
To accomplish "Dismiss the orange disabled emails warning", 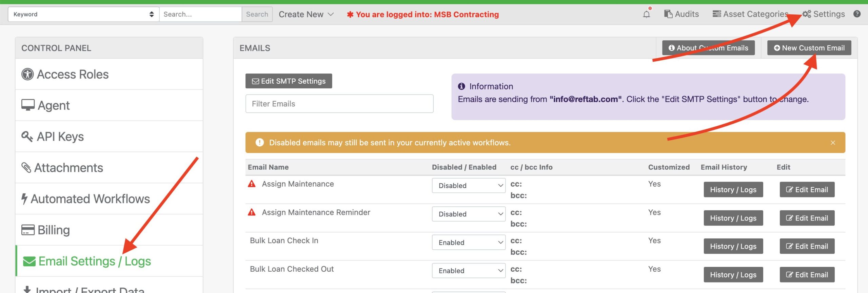I will [833, 143].
